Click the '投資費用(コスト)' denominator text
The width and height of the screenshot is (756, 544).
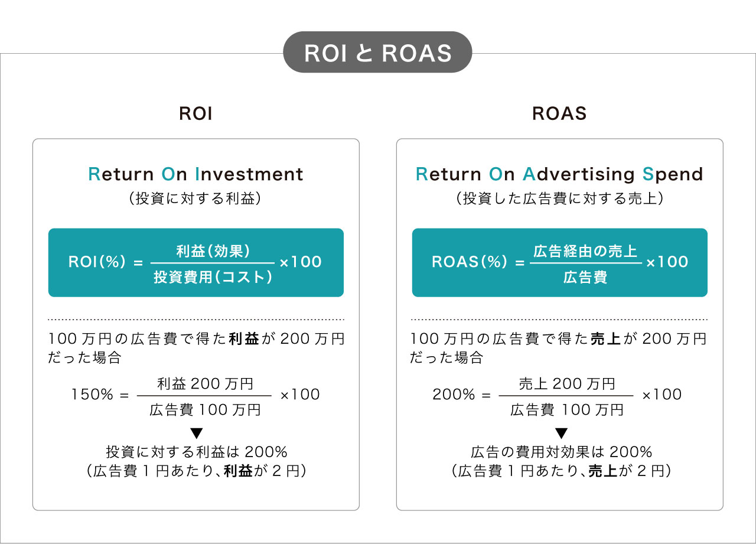(213, 276)
